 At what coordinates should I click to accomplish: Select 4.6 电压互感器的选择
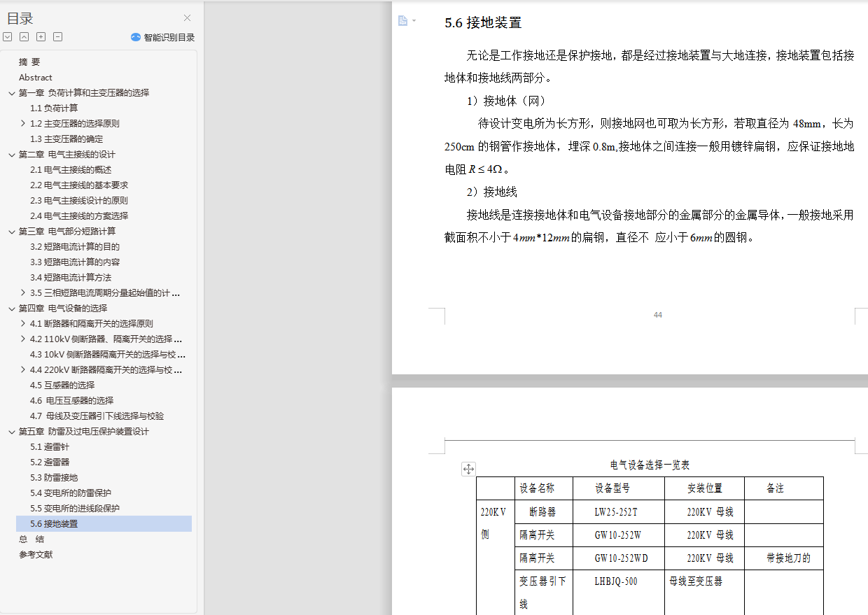(71, 401)
